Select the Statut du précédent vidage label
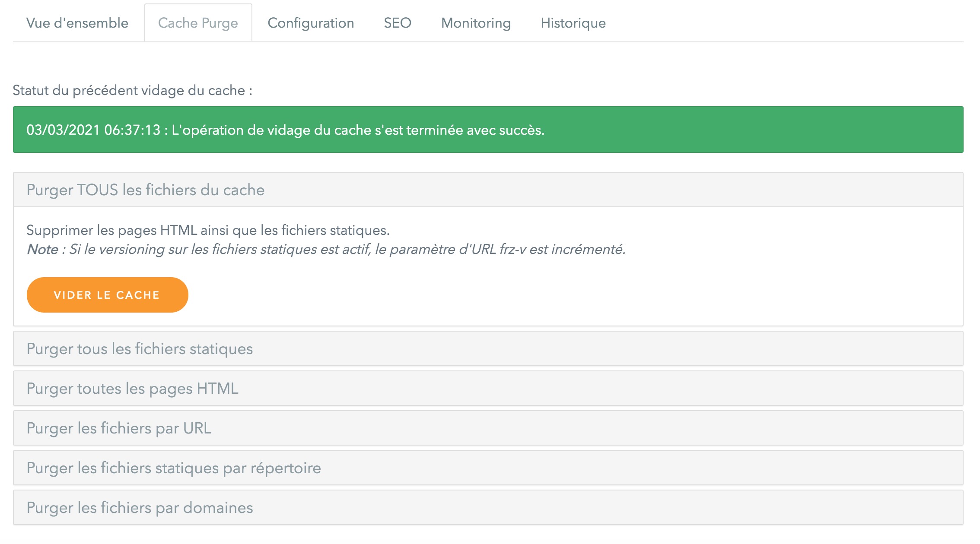This screenshot has width=980, height=544. coord(132,90)
